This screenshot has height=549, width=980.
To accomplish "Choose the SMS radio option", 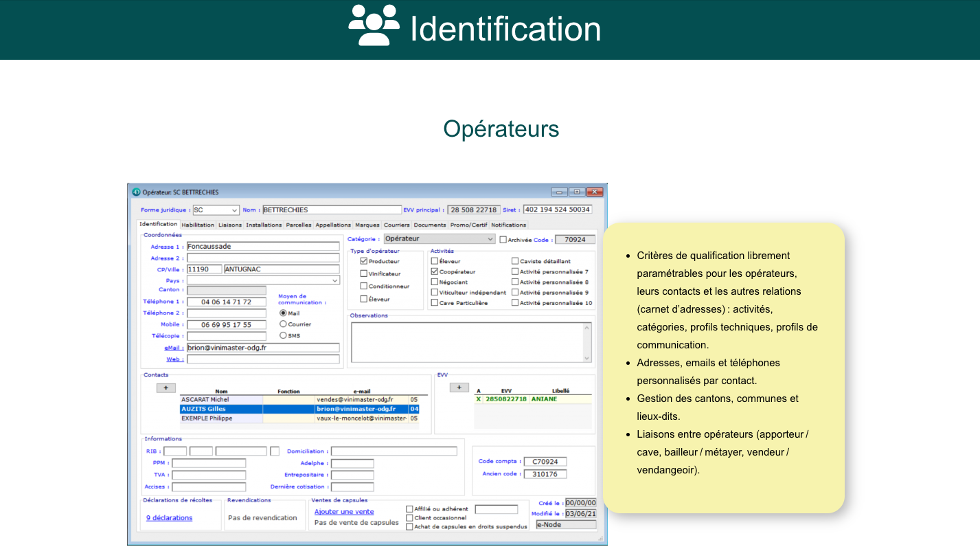I will point(283,335).
